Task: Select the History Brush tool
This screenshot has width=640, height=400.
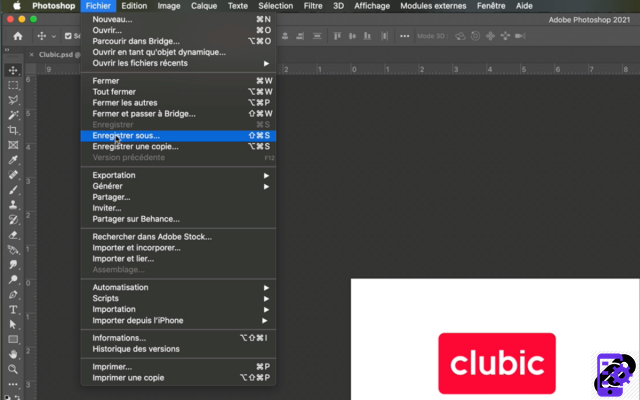Action: coord(13,220)
